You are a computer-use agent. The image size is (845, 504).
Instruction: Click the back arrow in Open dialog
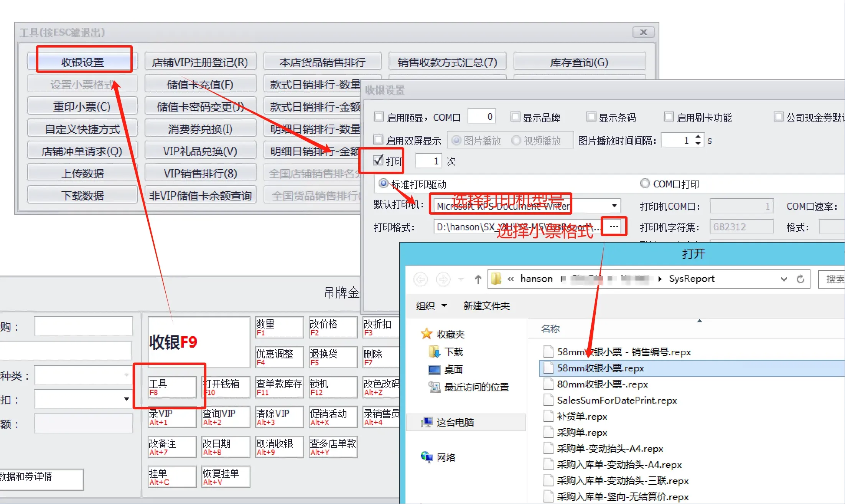[420, 279]
